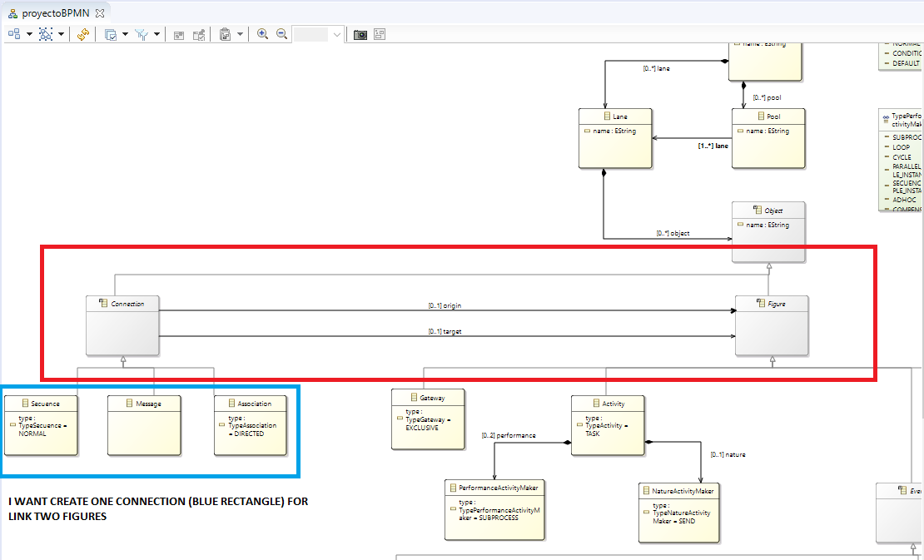Click the abstract class icon of Object
This screenshot has height=560, width=924.
tap(758, 211)
